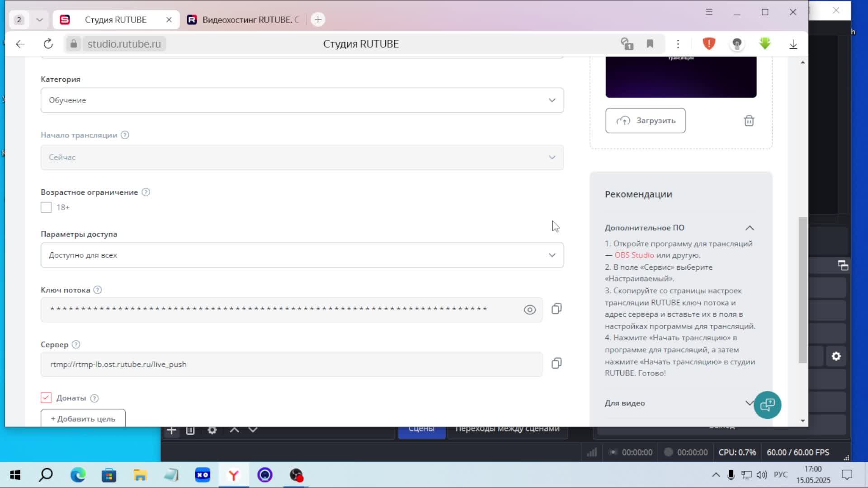The width and height of the screenshot is (868, 488).
Task: Click OBS settings gear icon
Action: (836, 356)
